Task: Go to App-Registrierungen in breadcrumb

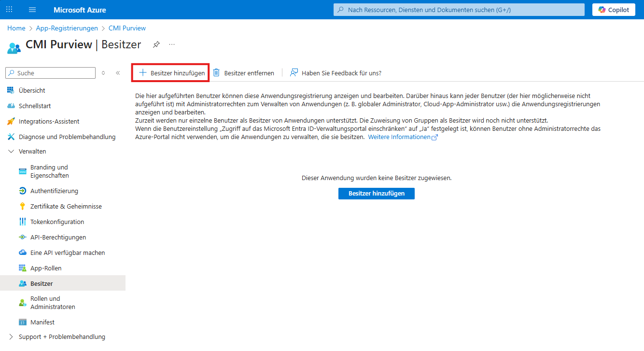Action: tap(67, 28)
